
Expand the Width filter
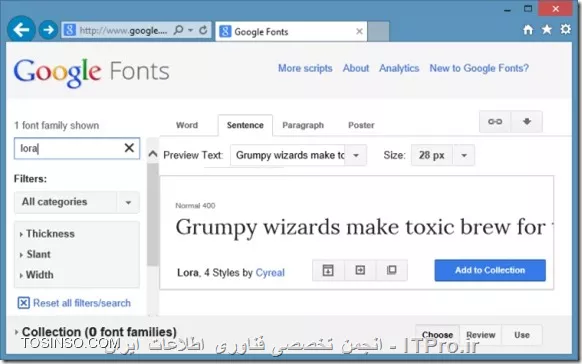click(x=36, y=275)
